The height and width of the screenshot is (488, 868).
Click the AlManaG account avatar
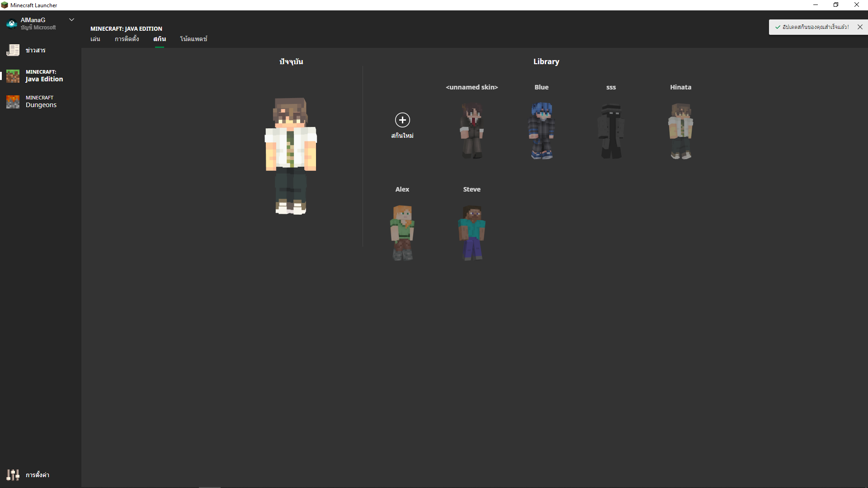click(11, 23)
